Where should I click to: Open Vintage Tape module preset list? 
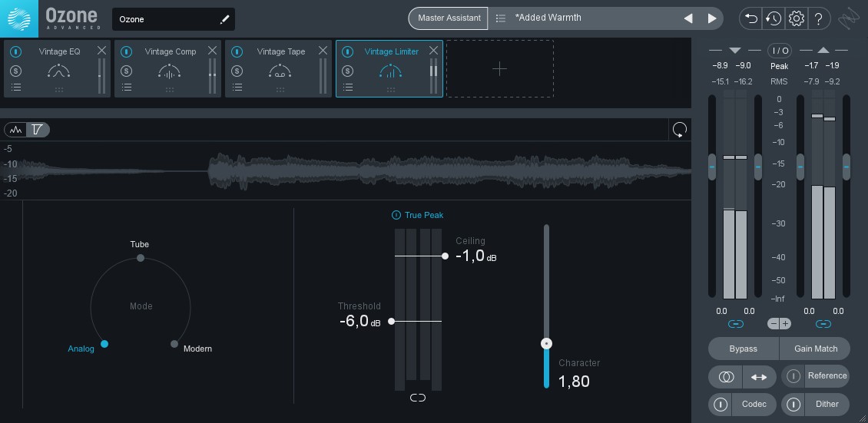click(x=237, y=88)
